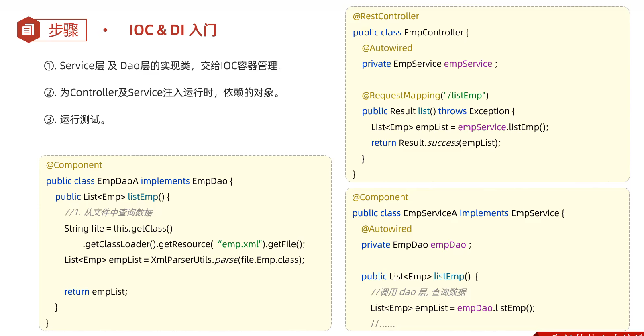Click the @RequestMapping("/listEmp") annotation
The image size is (644, 336).
coord(425,96)
